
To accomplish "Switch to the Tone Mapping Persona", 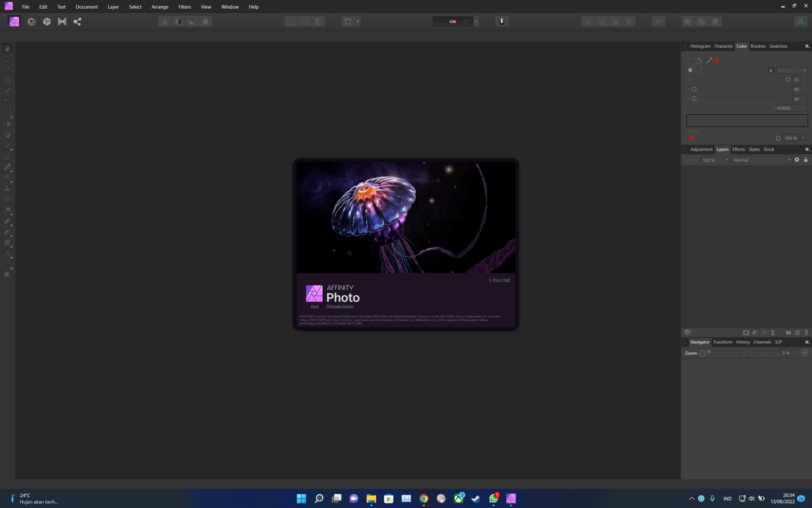I will pos(62,22).
